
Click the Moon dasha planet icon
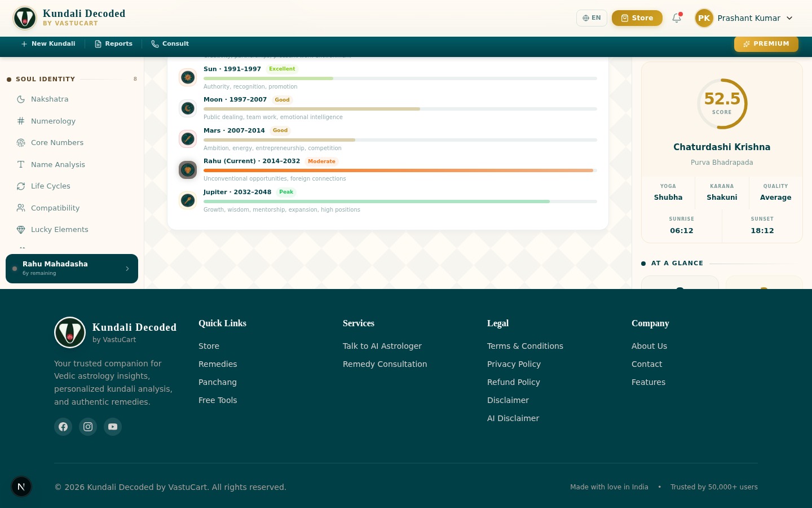click(x=188, y=108)
